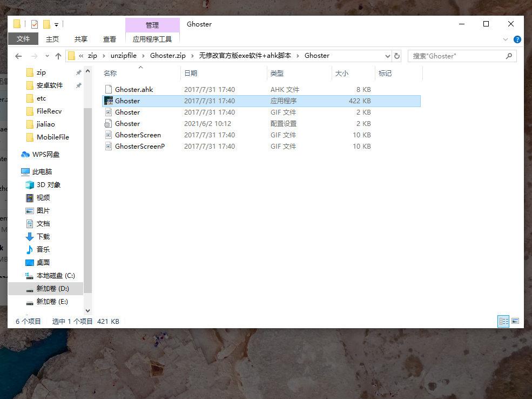Viewport: 532px width, 399px height.
Task: Click the Ghoster.ahk file icon
Action: [108, 89]
